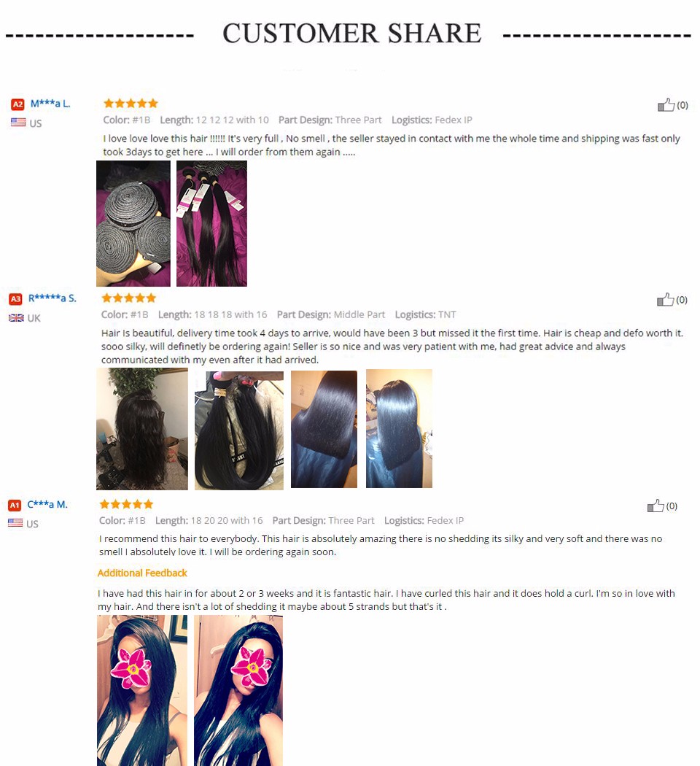Click the five-star rating of M***a L.'s review
Image resolution: width=700 pixels, height=766 pixels.
point(131,103)
